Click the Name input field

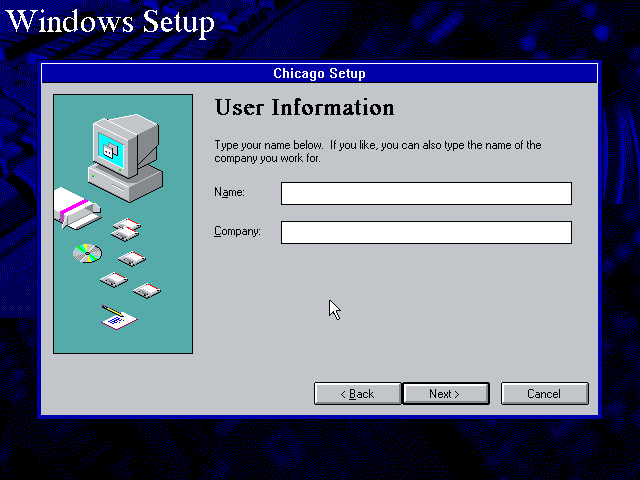[x=426, y=193]
